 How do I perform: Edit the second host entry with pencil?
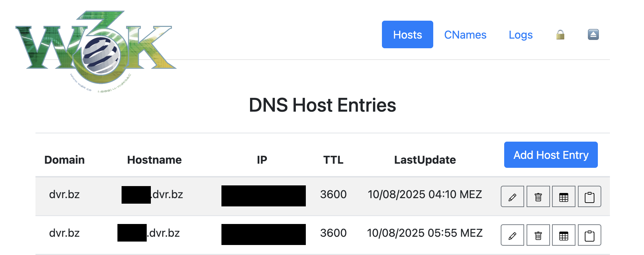click(512, 235)
